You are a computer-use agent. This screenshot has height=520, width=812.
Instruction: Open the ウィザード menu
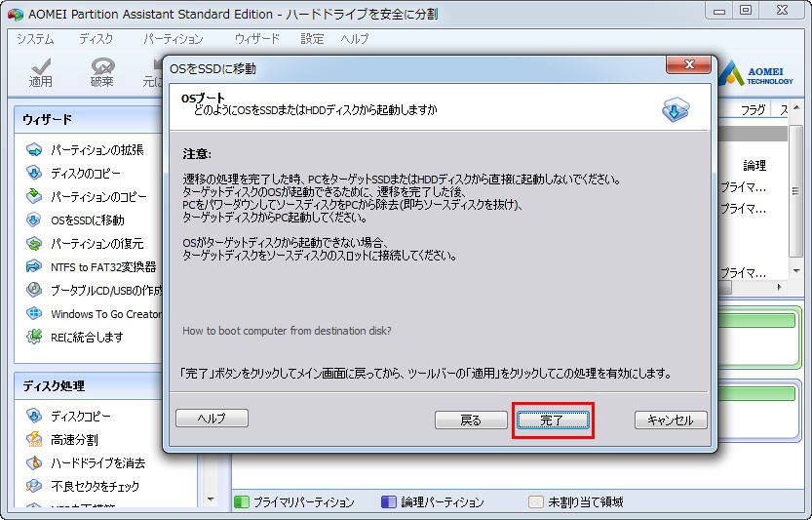pos(257,39)
